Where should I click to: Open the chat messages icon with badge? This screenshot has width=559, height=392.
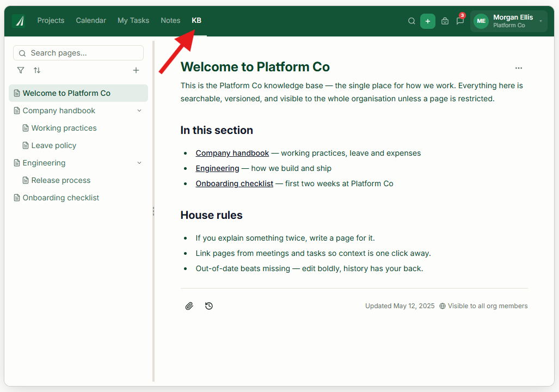click(x=460, y=21)
